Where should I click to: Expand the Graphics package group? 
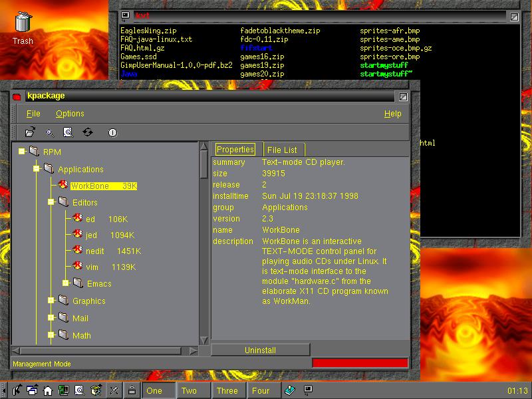point(51,301)
